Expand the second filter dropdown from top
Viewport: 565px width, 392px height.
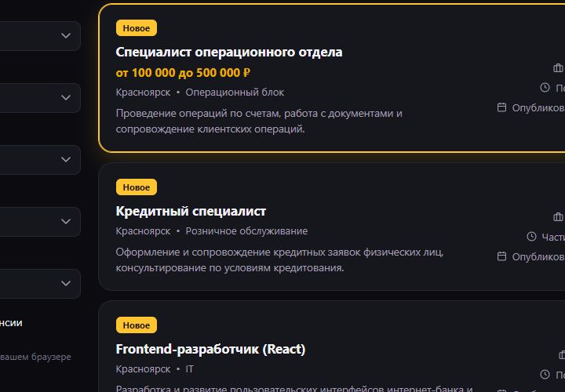tap(66, 97)
